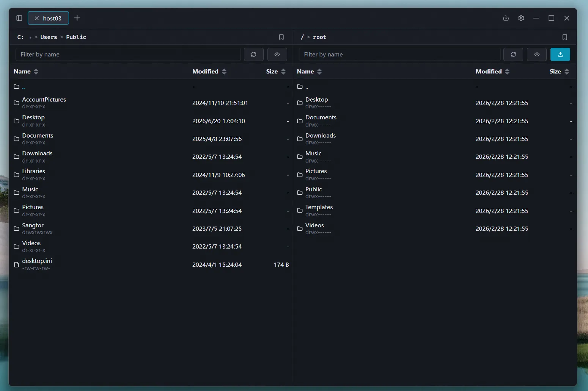Image resolution: width=588 pixels, height=391 pixels.
Task: Select the remote Music folder
Action: 435,156
